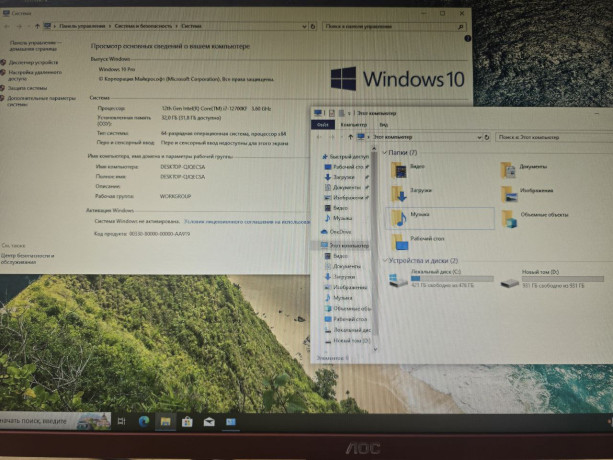Click Quick access in navigation pane

[346, 157]
